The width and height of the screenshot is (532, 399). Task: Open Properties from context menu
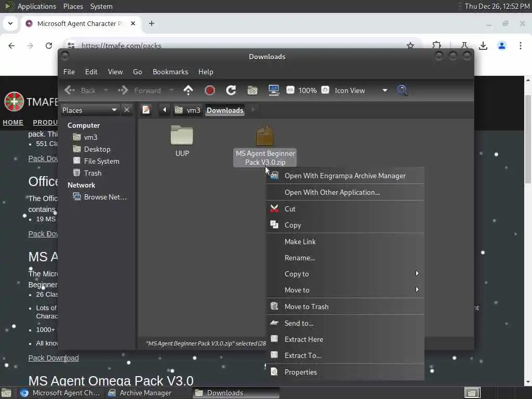point(345,372)
